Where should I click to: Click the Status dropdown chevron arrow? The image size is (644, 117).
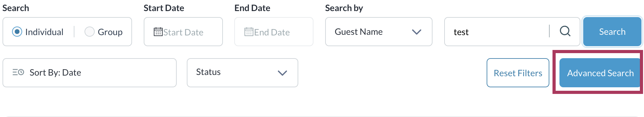[x=282, y=73]
